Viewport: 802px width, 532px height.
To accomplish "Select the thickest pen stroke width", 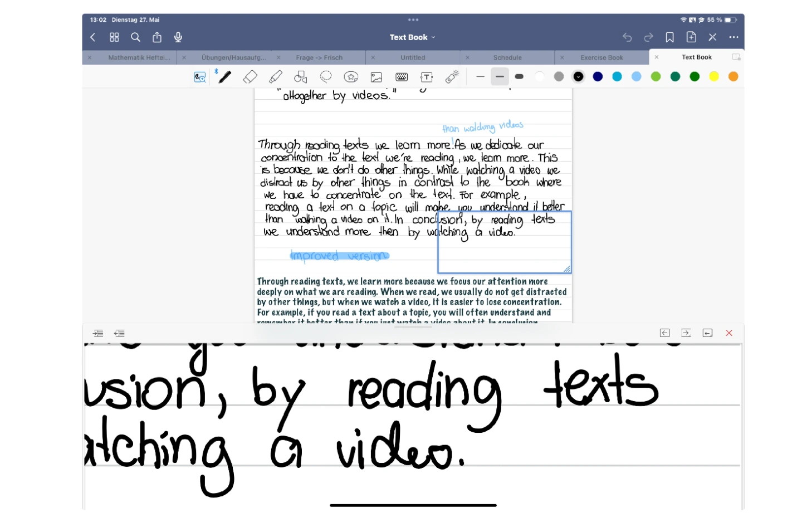I will (x=519, y=77).
